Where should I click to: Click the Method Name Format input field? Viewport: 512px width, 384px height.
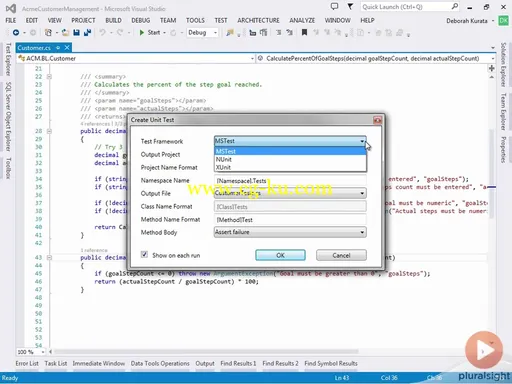[290, 220]
